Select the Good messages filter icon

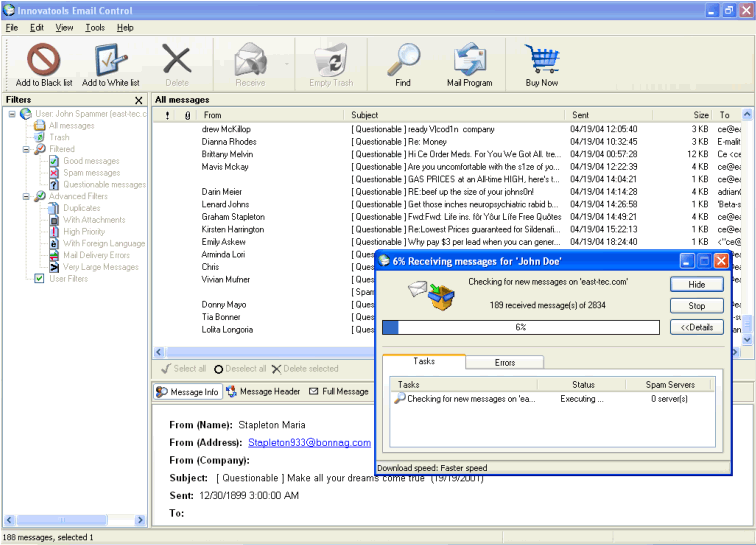coord(54,161)
